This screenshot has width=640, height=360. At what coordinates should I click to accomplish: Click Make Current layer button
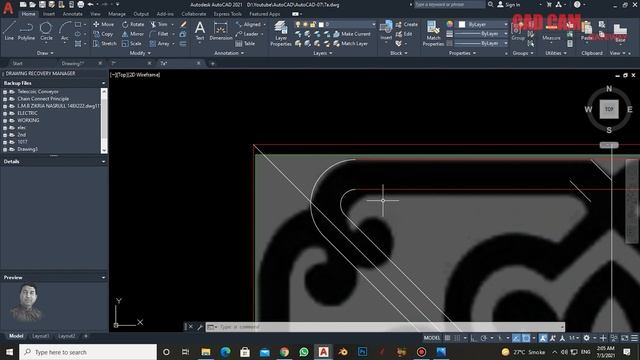[x=352, y=34]
